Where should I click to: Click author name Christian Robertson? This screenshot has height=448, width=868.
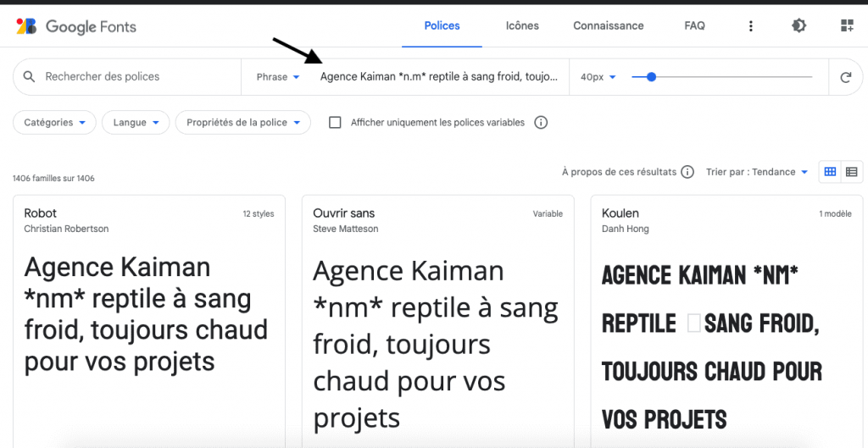coord(66,229)
